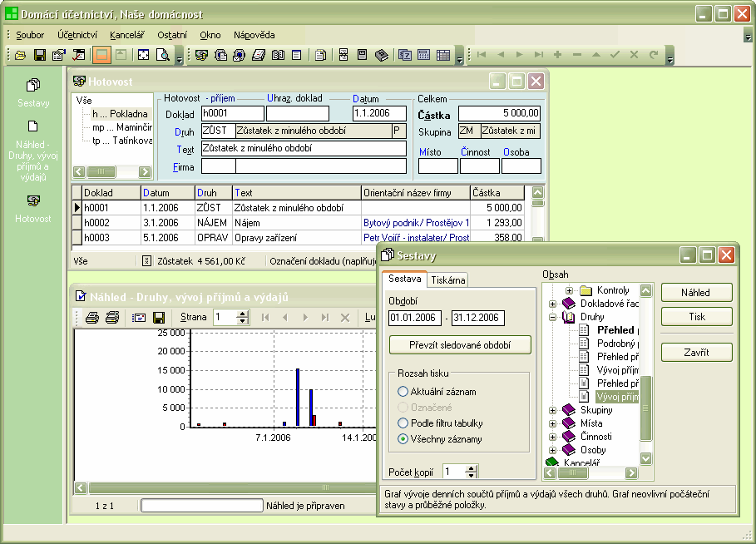Click the Sestavy icon in the left sidebar
The width and height of the screenshot is (756, 544).
[x=33, y=86]
